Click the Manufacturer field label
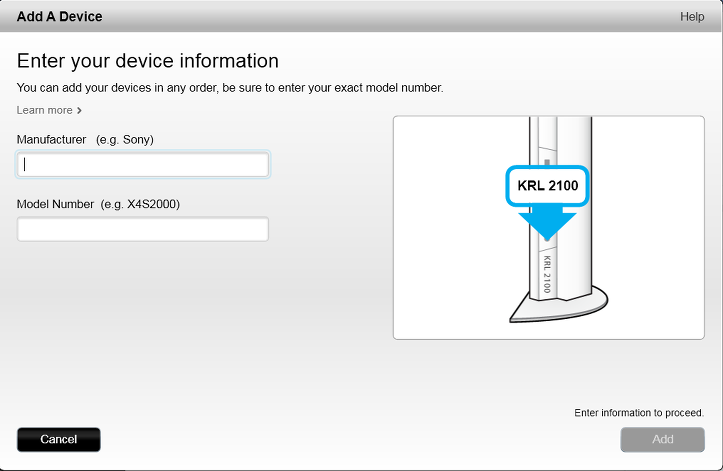This screenshot has height=471, width=723. click(x=52, y=139)
